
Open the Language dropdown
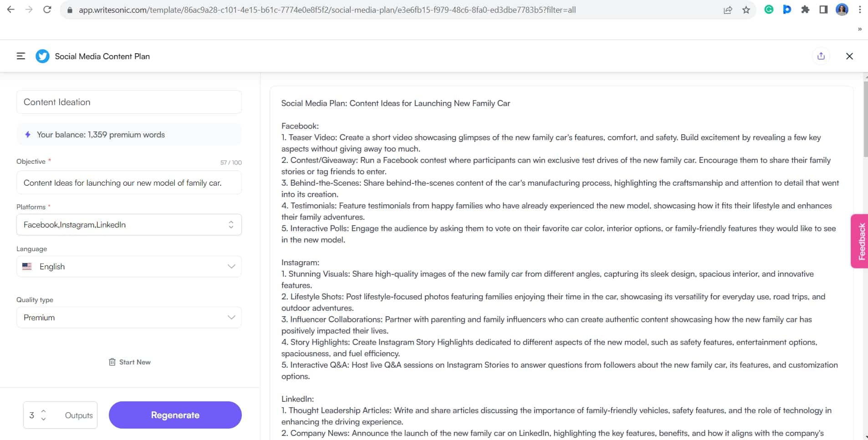tap(231, 266)
